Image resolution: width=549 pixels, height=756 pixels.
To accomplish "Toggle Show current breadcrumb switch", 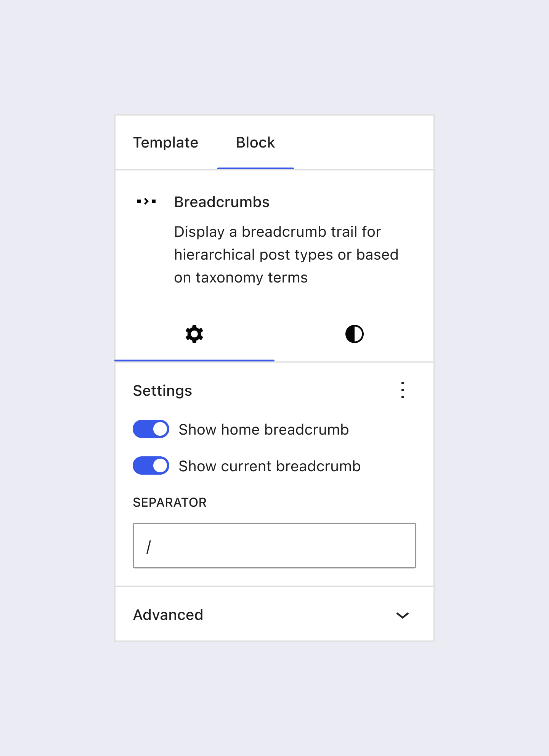I will (151, 465).
